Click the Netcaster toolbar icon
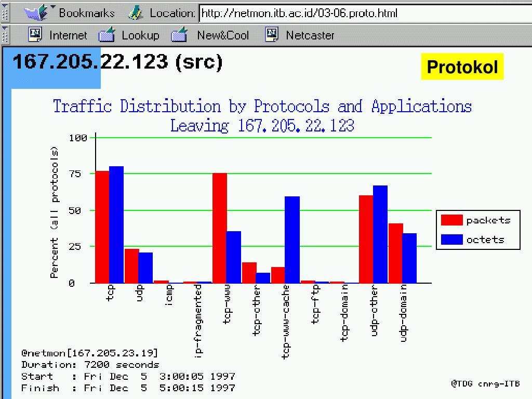 coord(271,35)
